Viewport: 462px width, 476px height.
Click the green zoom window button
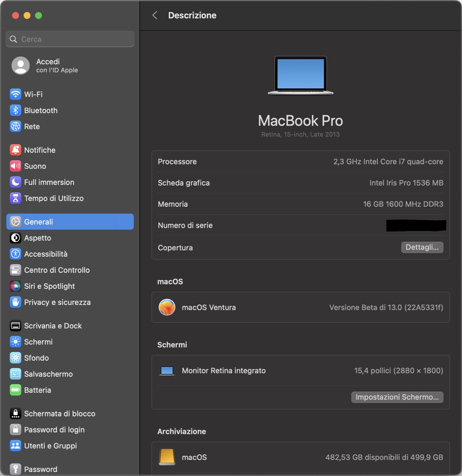[x=38, y=15]
